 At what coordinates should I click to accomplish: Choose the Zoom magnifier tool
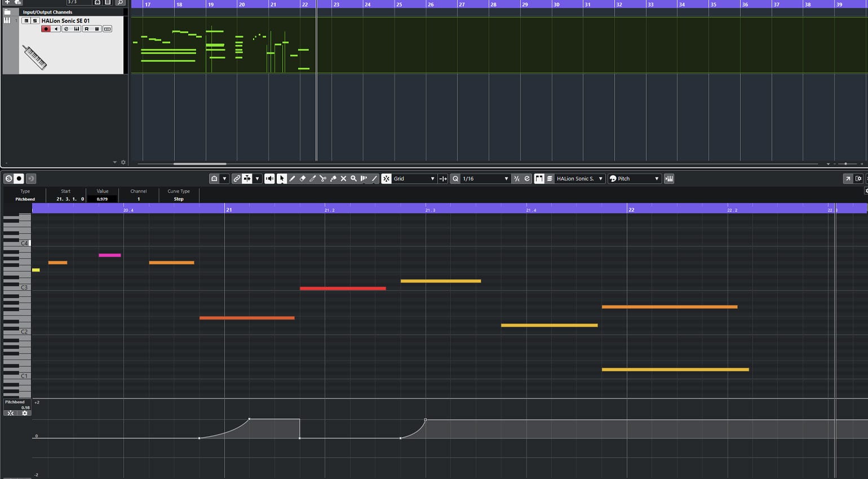click(353, 179)
